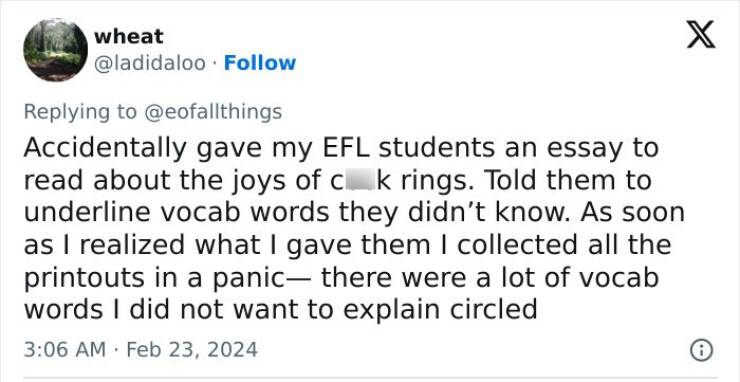Click the "Replying to" label
The image size is (740, 382).
[80, 112]
